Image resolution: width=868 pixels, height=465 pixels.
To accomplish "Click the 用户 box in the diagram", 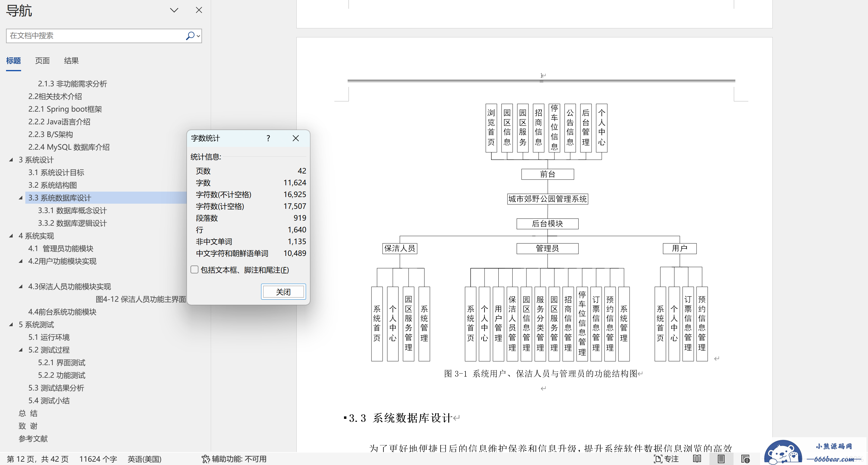I will point(680,249).
